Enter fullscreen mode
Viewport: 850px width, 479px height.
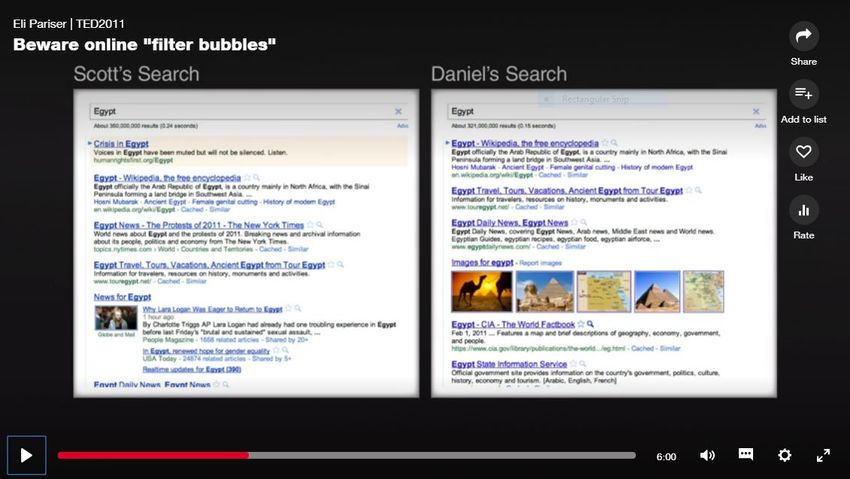tap(823, 455)
